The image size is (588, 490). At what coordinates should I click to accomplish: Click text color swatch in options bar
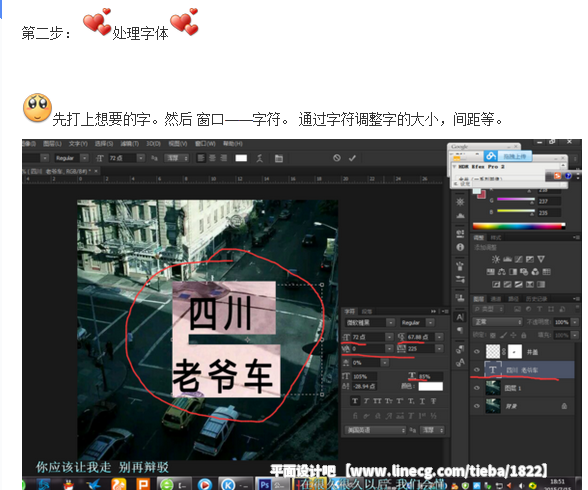241,158
